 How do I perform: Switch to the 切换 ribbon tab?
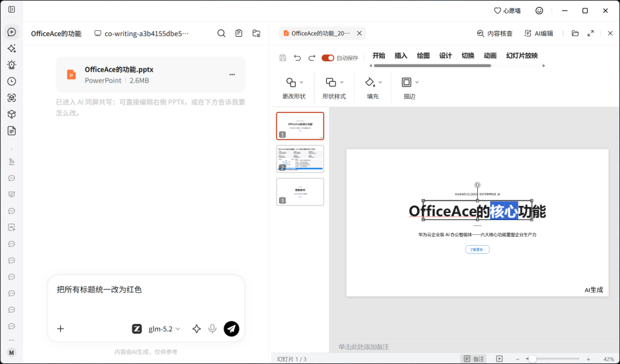click(468, 56)
